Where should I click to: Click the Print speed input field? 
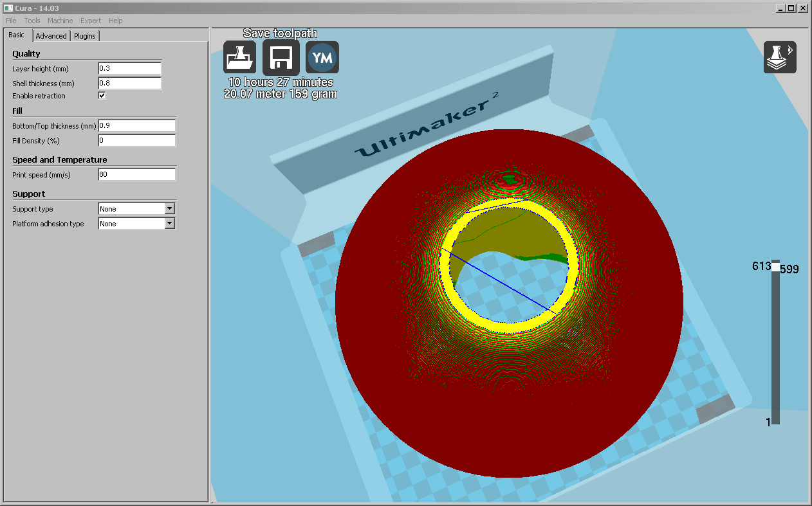136,174
